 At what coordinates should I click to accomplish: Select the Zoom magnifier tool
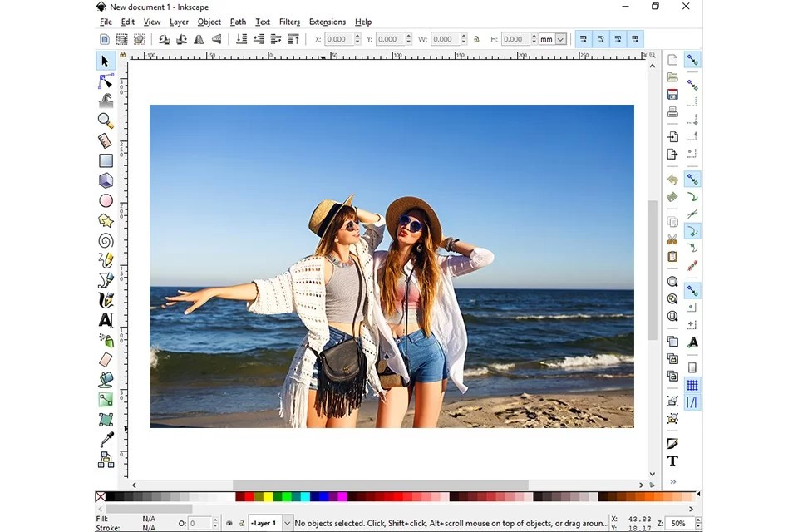coord(106,121)
